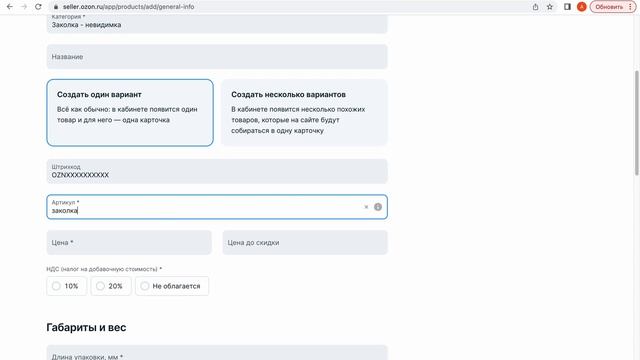Go back using browser back arrow

point(10,7)
